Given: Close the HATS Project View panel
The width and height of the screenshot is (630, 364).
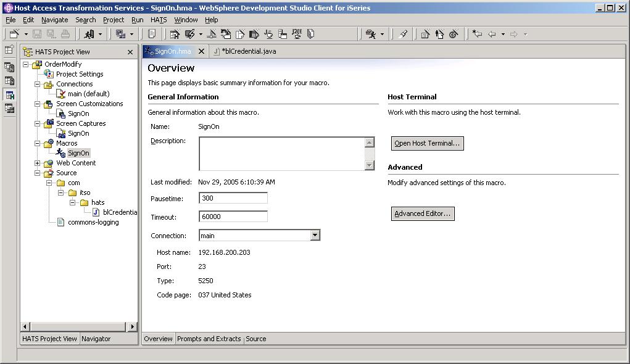Looking at the screenshot, I should pyautogui.click(x=130, y=52).
